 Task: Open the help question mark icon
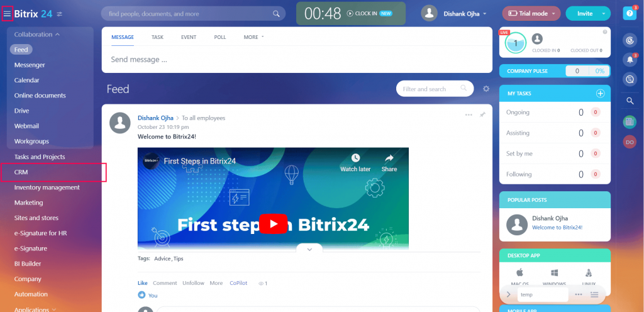(629, 13)
